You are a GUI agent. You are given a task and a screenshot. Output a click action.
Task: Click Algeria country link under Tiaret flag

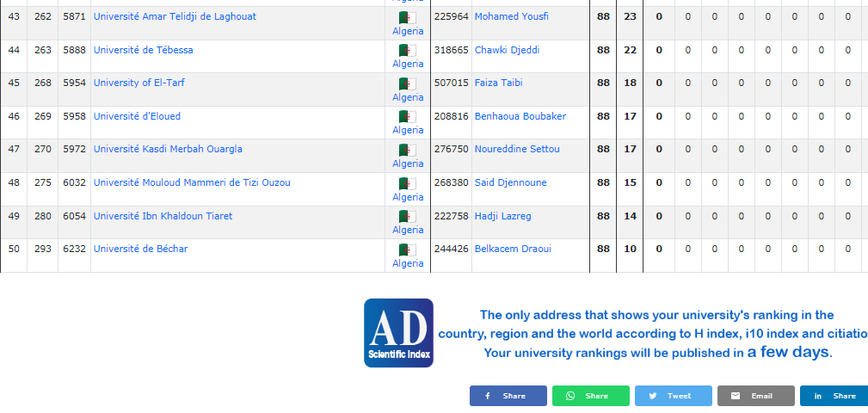[x=408, y=230]
